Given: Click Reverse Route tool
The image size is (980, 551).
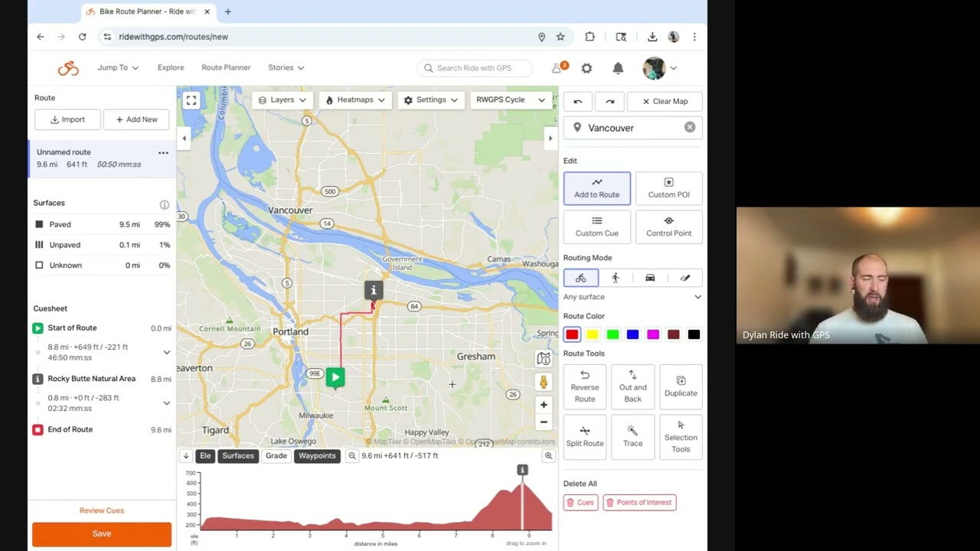Looking at the screenshot, I should pyautogui.click(x=585, y=386).
